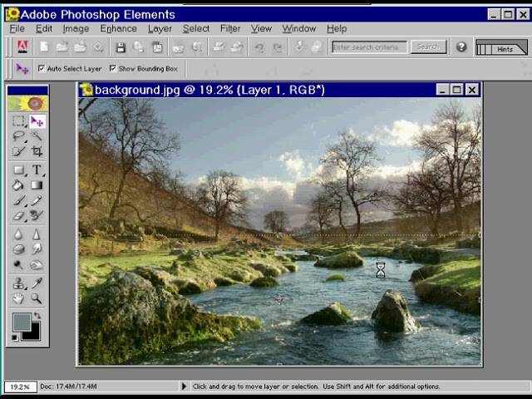Toggle the Auto Select Layer checkbox
Screen dimensions: 532x399
pos(42,68)
